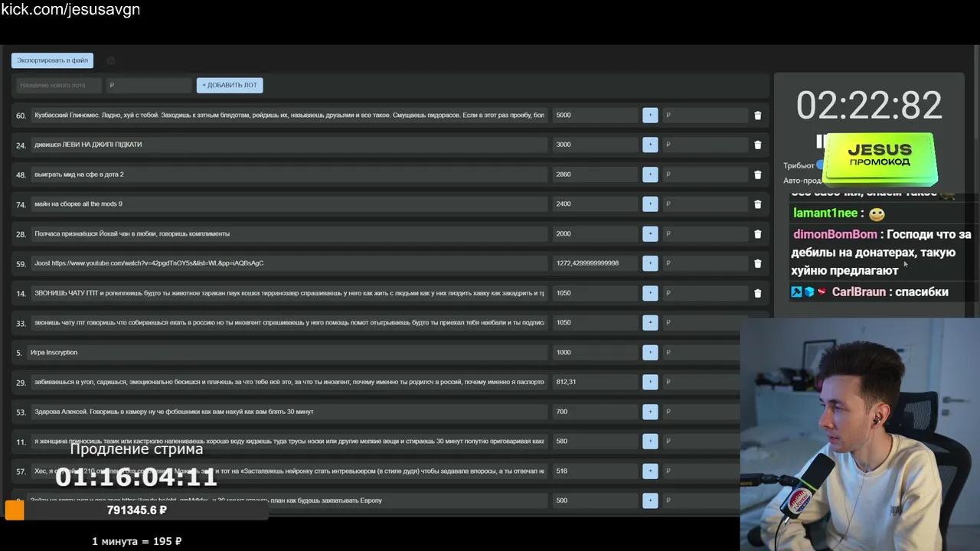Click the 1050 amount field of lot 33
The height and width of the screenshot is (551, 980).
pos(596,322)
